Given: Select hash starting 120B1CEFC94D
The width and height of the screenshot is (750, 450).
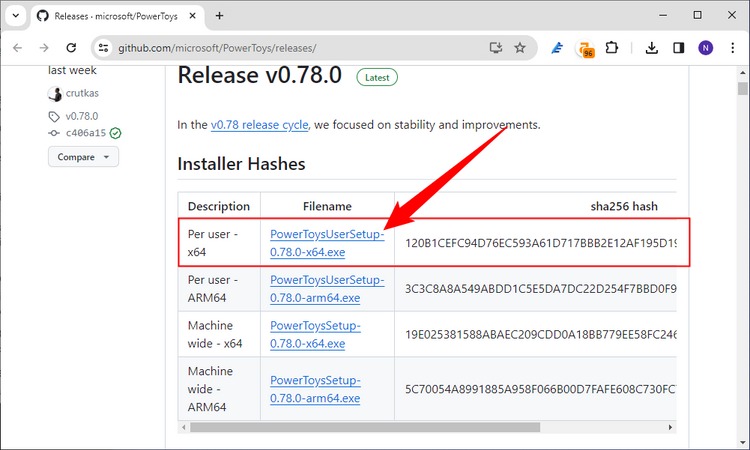Looking at the screenshot, I should click(x=540, y=243).
